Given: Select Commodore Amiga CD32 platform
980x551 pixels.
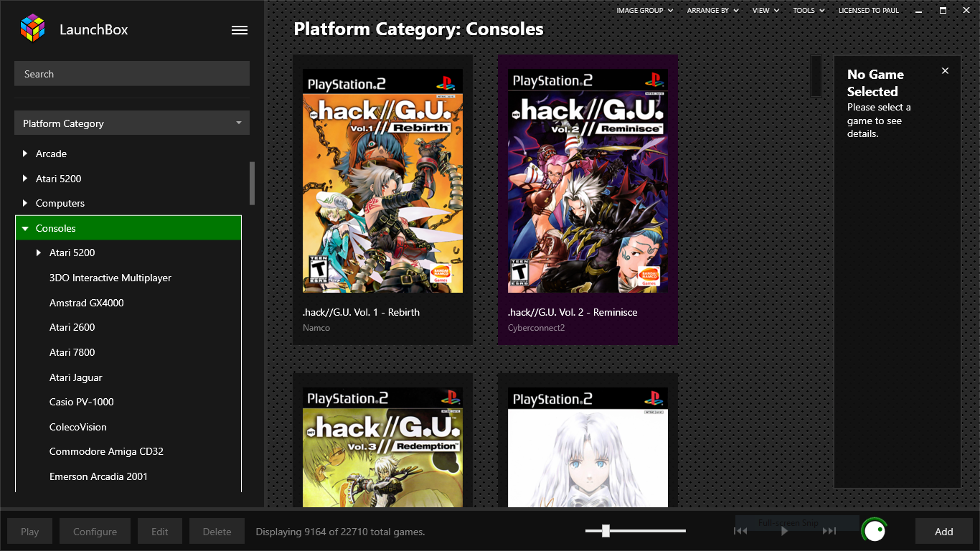Looking at the screenshot, I should click(107, 451).
